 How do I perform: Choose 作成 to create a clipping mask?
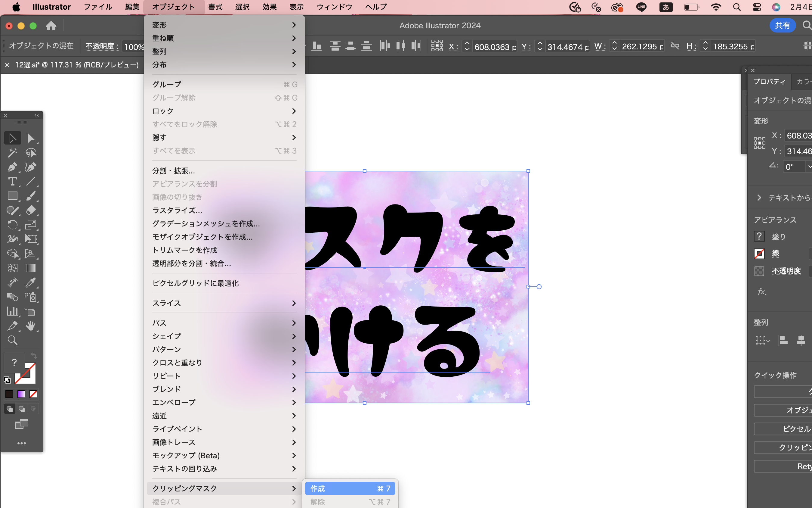point(350,488)
